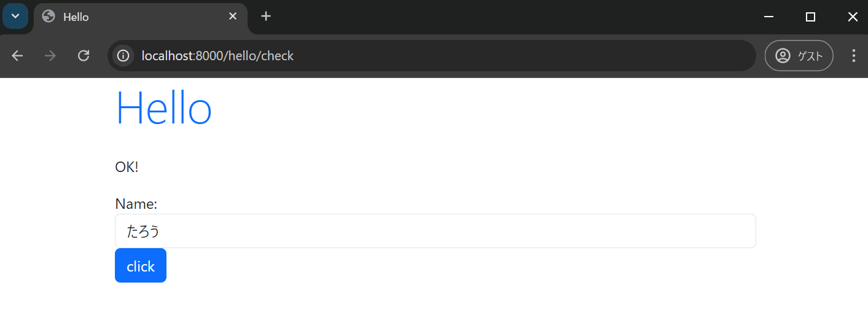Close the browser window
Screen dimensions: 868x336
pyautogui.click(x=852, y=17)
